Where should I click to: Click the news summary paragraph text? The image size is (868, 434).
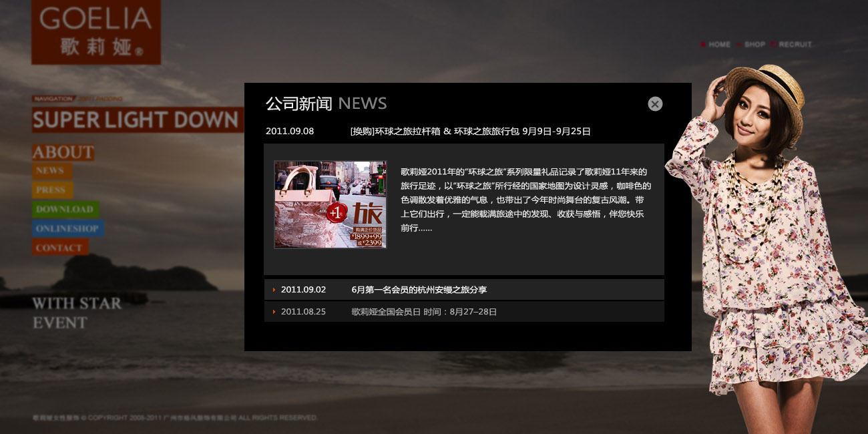(x=525, y=200)
